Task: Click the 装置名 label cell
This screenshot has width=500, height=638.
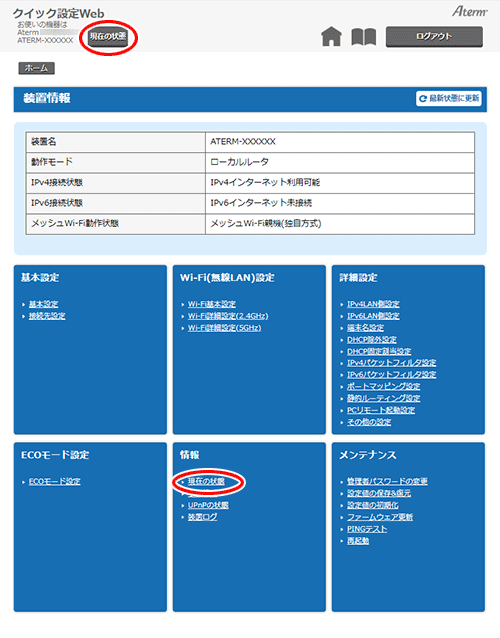Action: pos(116,142)
